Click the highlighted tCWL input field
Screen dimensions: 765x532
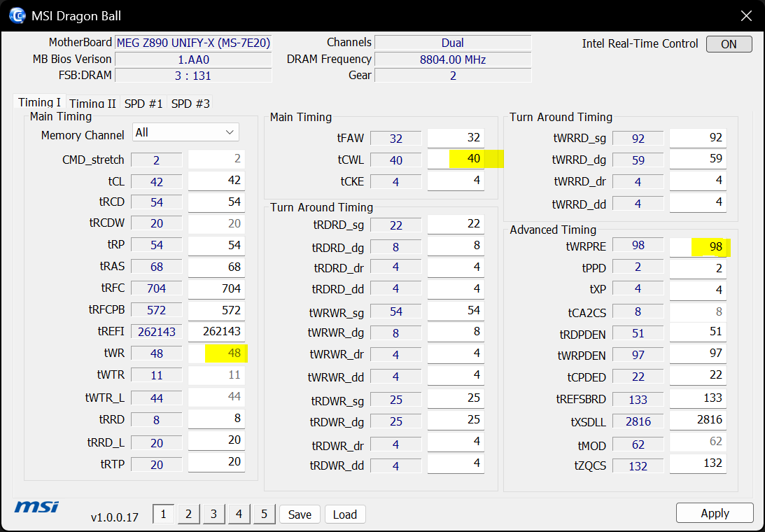[x=456, y=159]
